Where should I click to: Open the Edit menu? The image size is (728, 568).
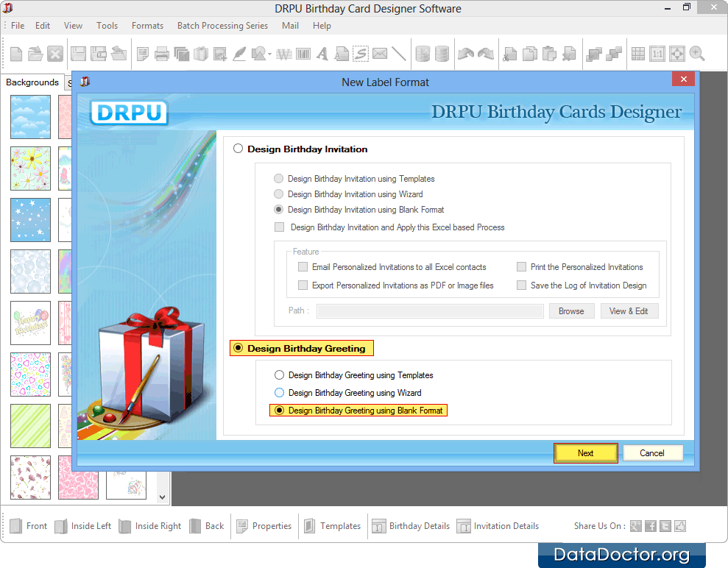click(43, 26)
